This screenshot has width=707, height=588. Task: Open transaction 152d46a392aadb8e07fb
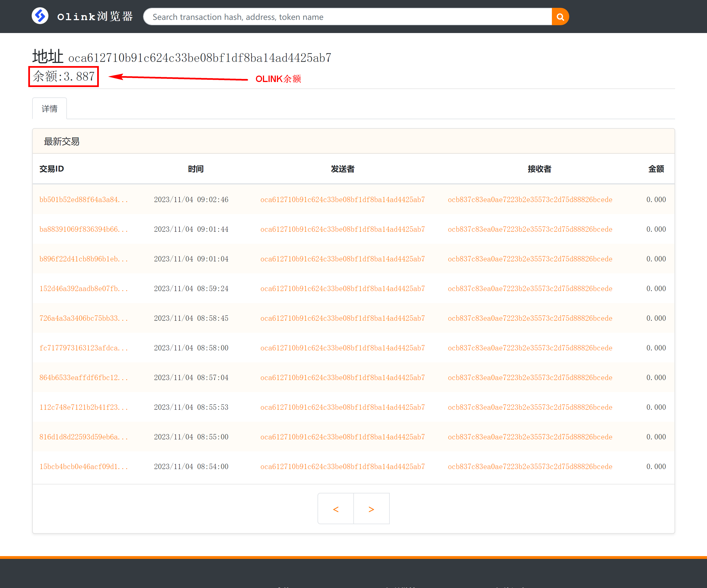pyautogui.click(x=83, y=289)
